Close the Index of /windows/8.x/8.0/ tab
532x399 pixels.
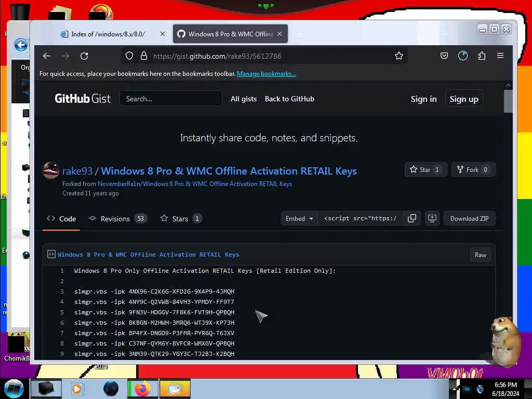pyautogui.click(x=163, y=34)
